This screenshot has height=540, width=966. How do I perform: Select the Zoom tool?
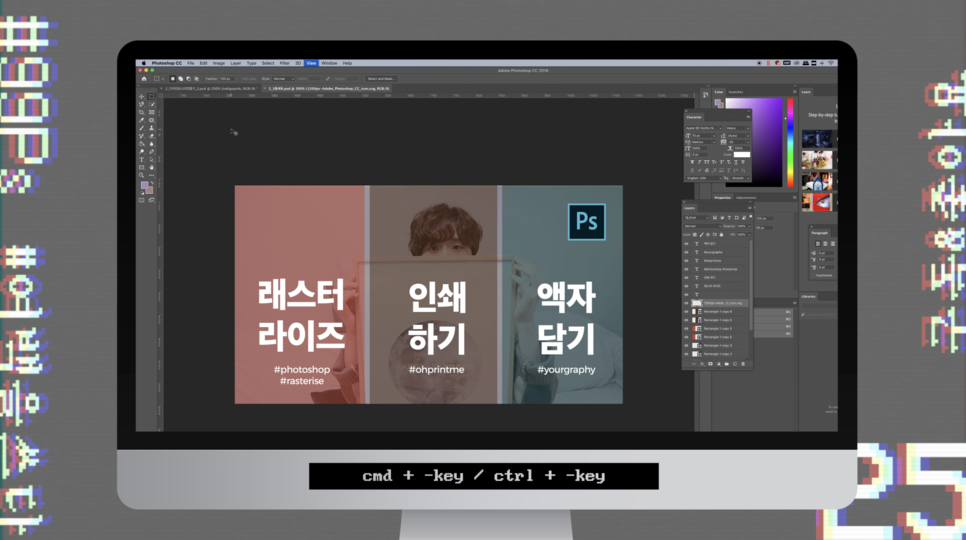coord(141,175)
